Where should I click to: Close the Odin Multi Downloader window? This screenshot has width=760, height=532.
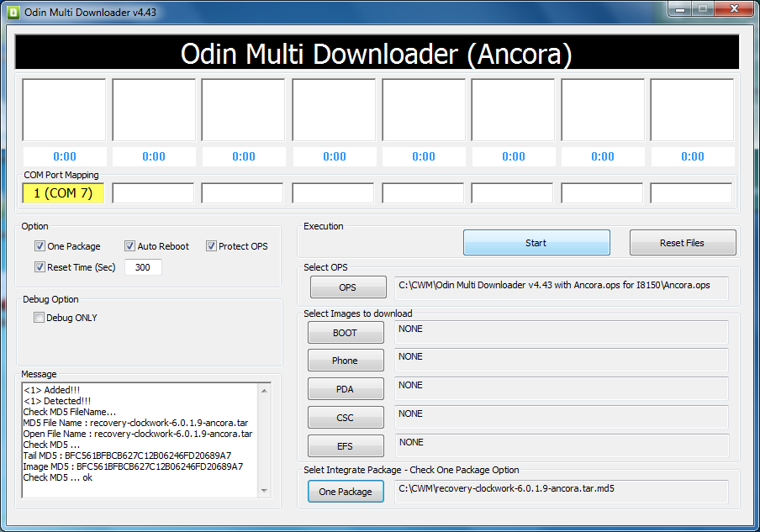coord(734,9)
